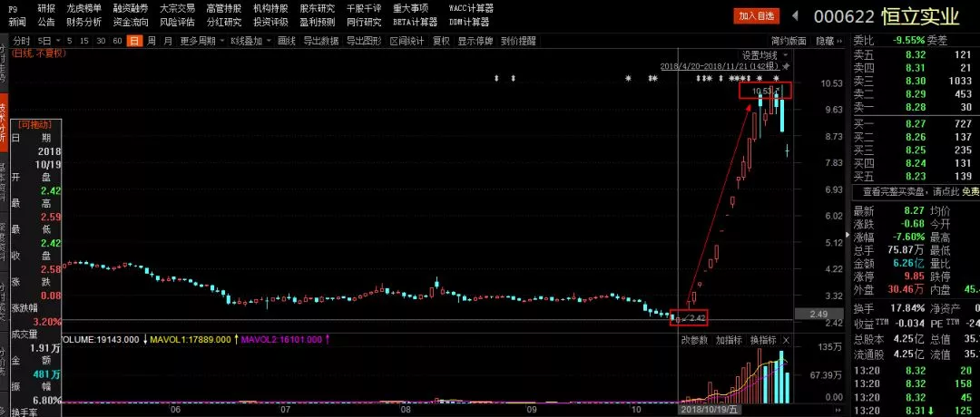
Task: Click 加指标 to add indicator
Action: pyautogui.click(x=729, y=340)
